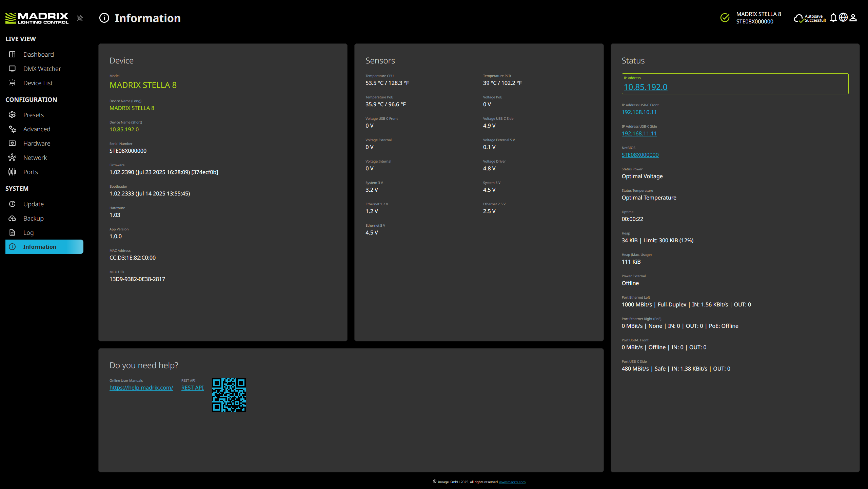Open Device List
Screen dimensions: 868x489
pyautogui.click(x=38, y=83)
